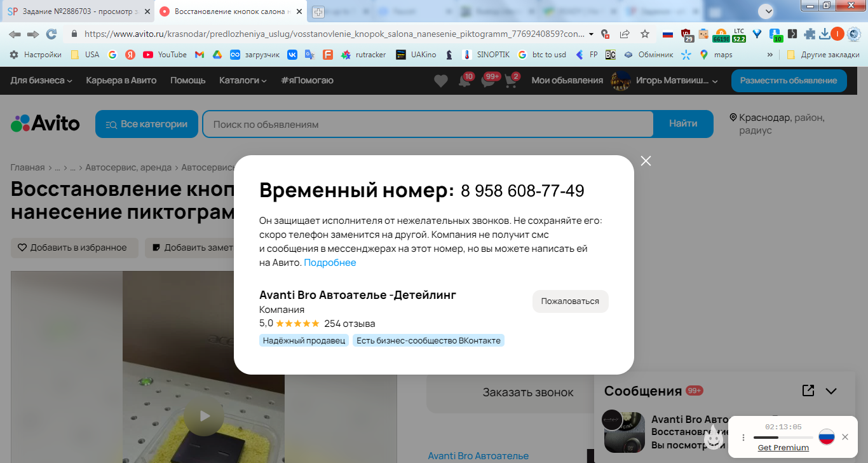Expand the Для бизнеса menu
The height and width of the screenshot is (463, 868).
[x=41, y=80]
